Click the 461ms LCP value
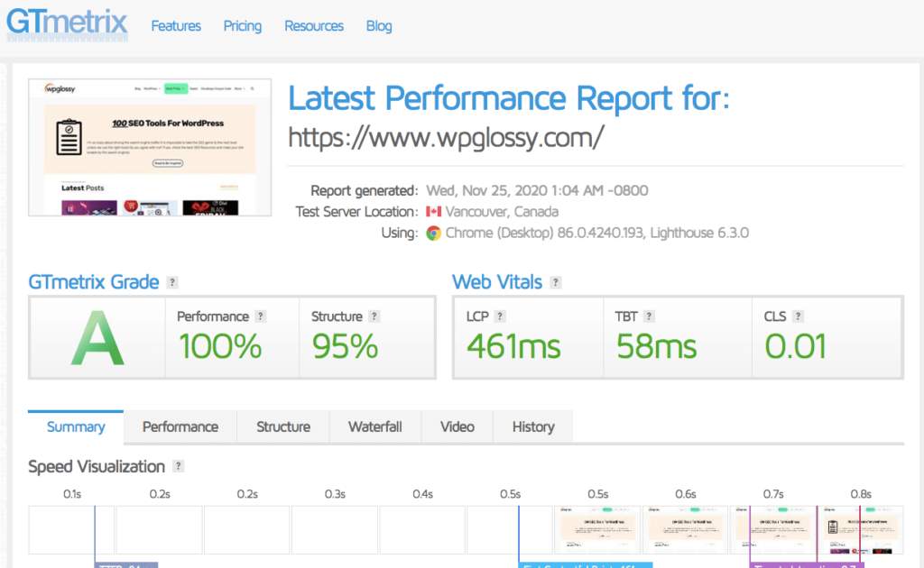The image size is (924, 568). pyautogui.click(x=513, y=346)
